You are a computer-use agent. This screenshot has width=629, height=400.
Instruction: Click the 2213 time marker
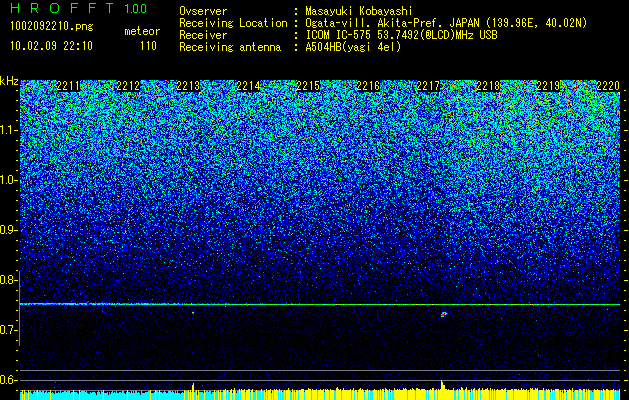click(x=188, y=85)
